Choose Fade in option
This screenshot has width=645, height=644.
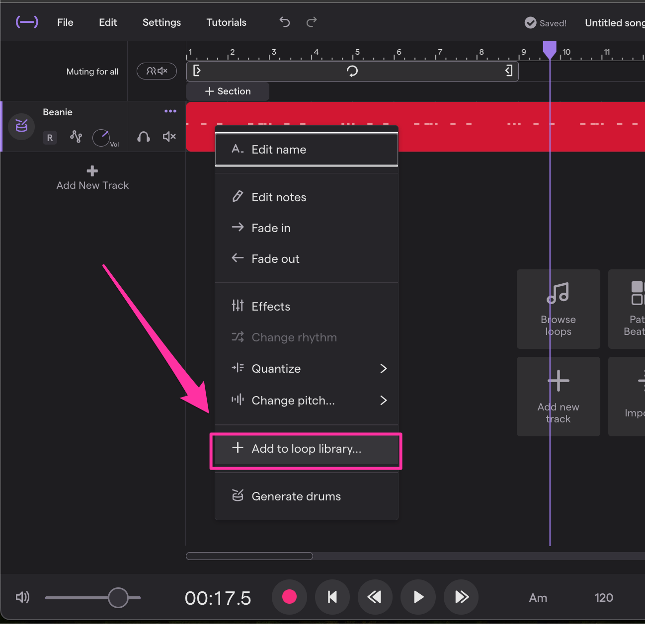pyautogui.click(x=307, y=228)
